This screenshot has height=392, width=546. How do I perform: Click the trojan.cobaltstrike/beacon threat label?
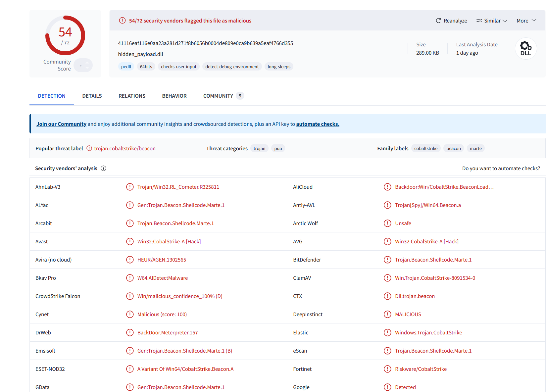coord(125,148)
